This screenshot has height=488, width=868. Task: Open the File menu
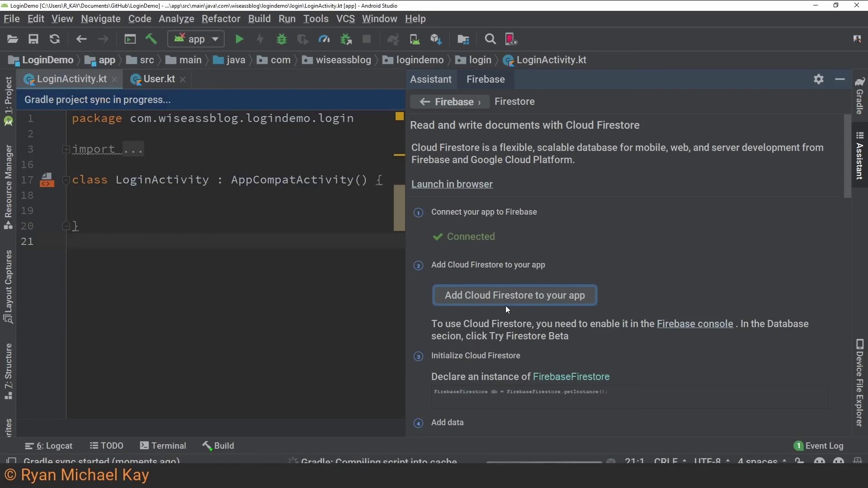point(12,19)
